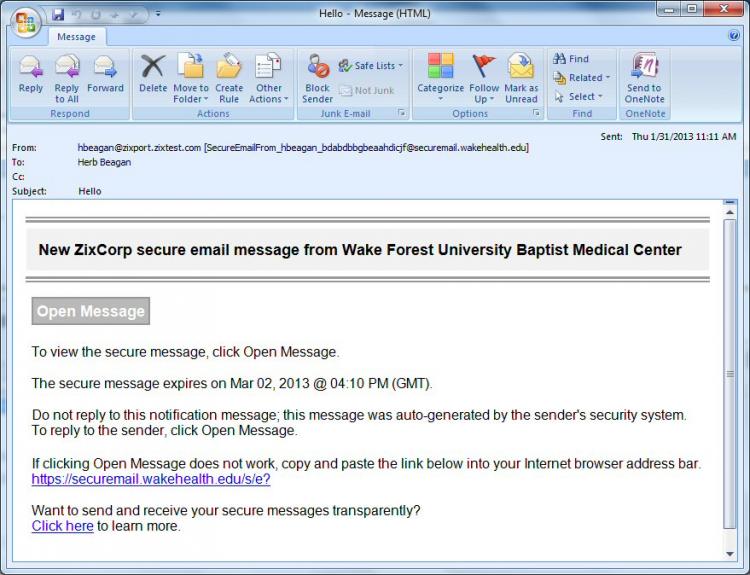Find text in the message
This screenshot has height=575, width=750.
(571, 59)
